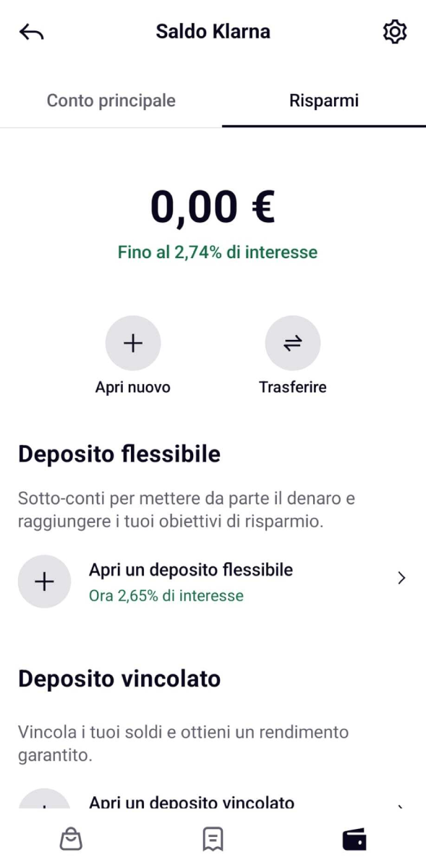Tap Apri un deposito vincolato
This screenshot has width=426, height=868.
pyautogui.click(x=191, y=801)
